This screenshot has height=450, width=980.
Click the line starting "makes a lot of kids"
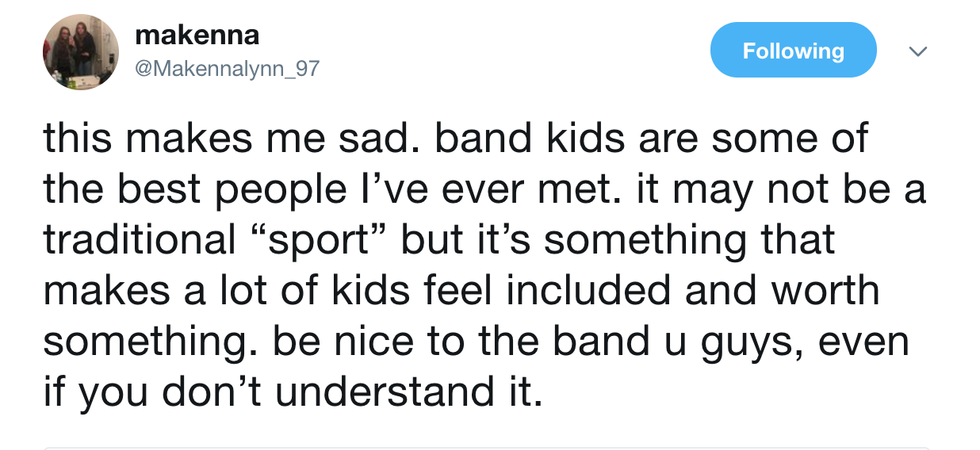pyautogui.click(x=461, y=292)
